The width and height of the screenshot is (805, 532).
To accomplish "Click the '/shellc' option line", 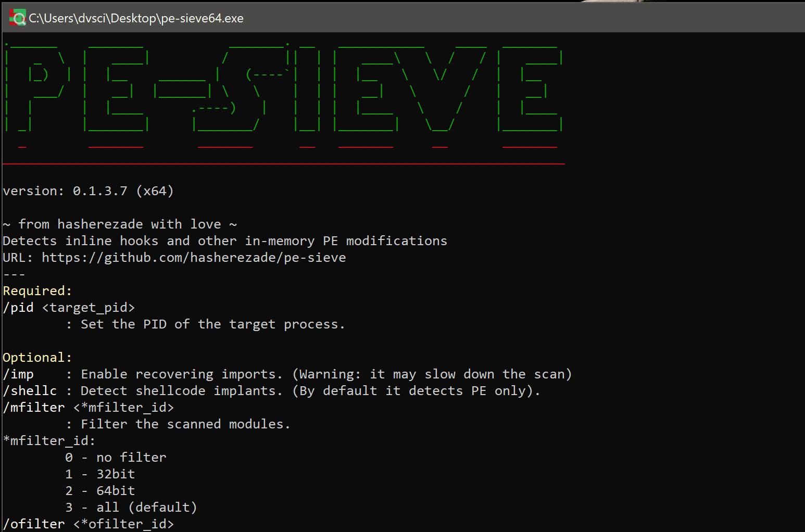I will pos(272,391).
